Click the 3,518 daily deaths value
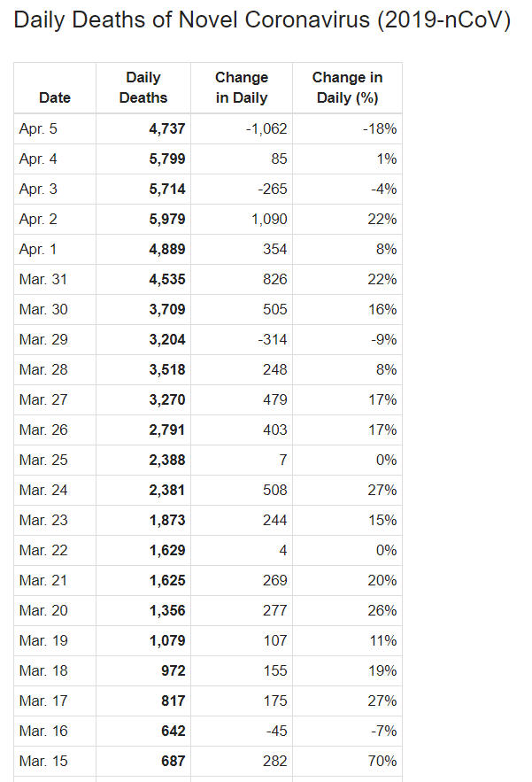 [166, 369]
